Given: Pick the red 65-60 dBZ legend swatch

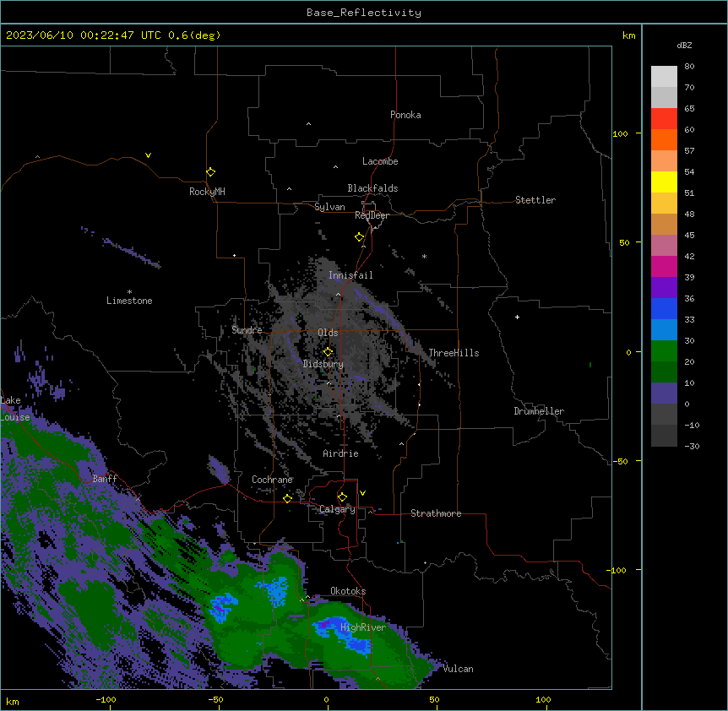Looking at the screenshot, I should [664, 119].
